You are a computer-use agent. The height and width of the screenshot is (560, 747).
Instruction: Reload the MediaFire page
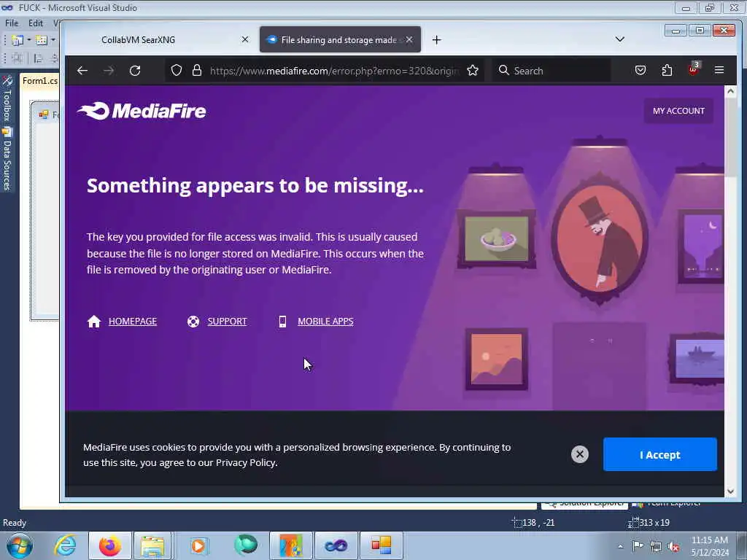point(135,71)
